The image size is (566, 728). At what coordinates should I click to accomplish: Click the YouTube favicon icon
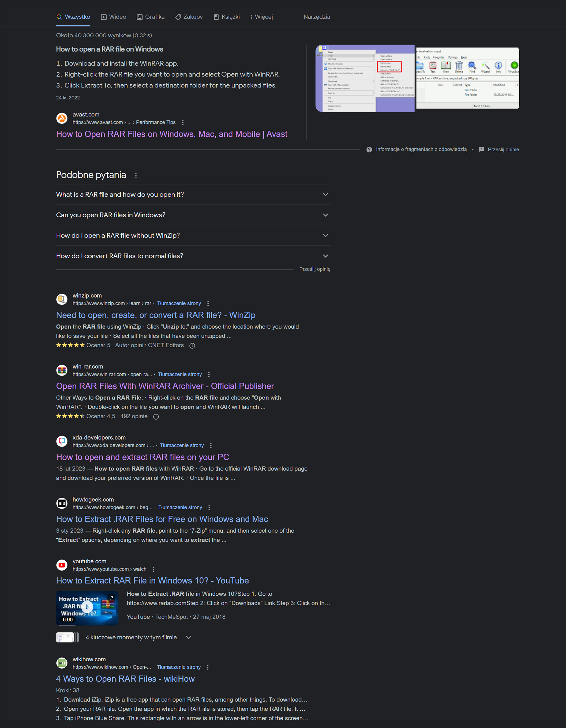(x=62, y=565)
